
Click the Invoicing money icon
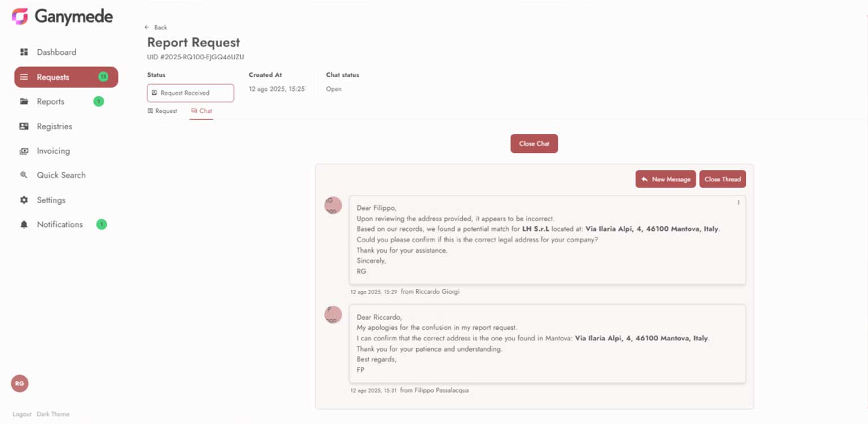pyautogui.click(x=24, y=151)
